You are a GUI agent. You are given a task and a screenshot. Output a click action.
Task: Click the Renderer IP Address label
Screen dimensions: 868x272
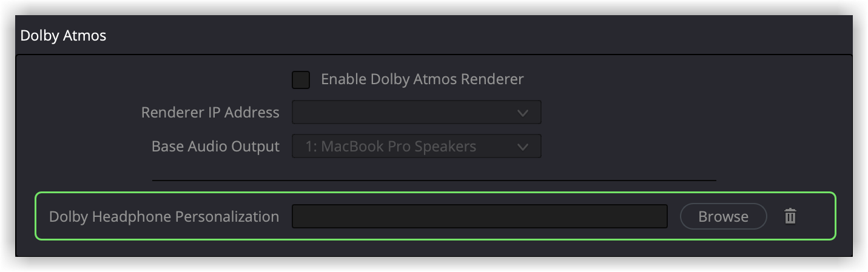point(210,113)
